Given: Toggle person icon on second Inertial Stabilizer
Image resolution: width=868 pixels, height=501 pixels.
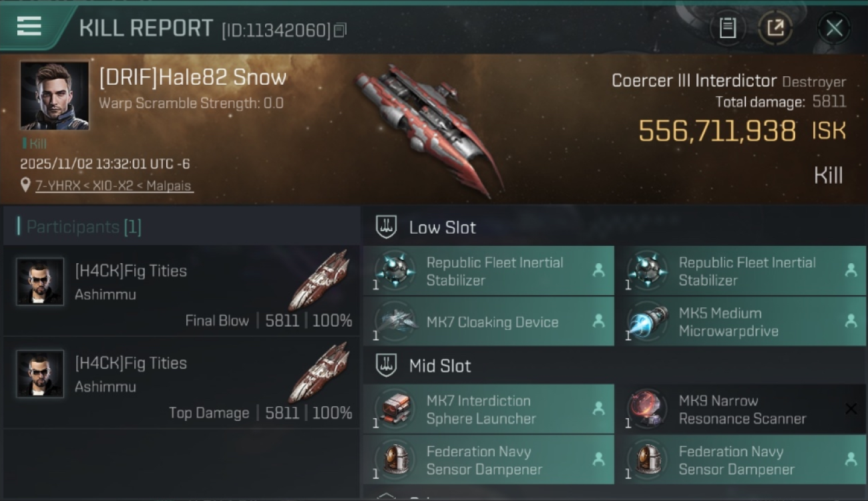Looking at the screenshot, I should click(851, 271).
